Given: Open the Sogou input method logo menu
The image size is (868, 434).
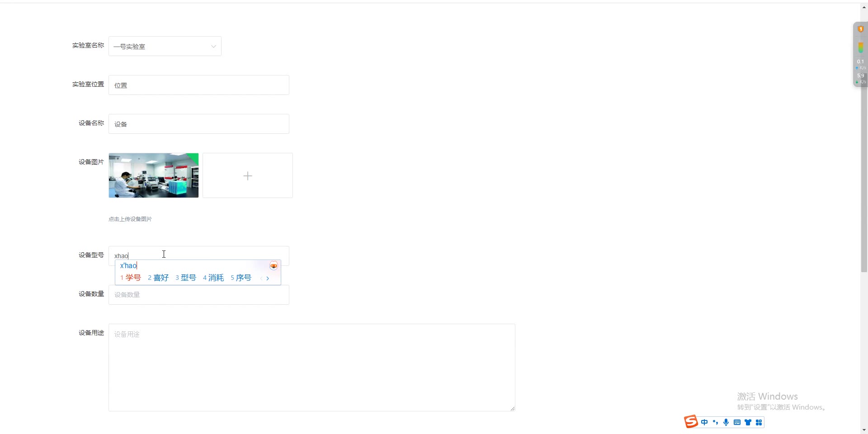Looking at the screenshot, I should point(691,421).
